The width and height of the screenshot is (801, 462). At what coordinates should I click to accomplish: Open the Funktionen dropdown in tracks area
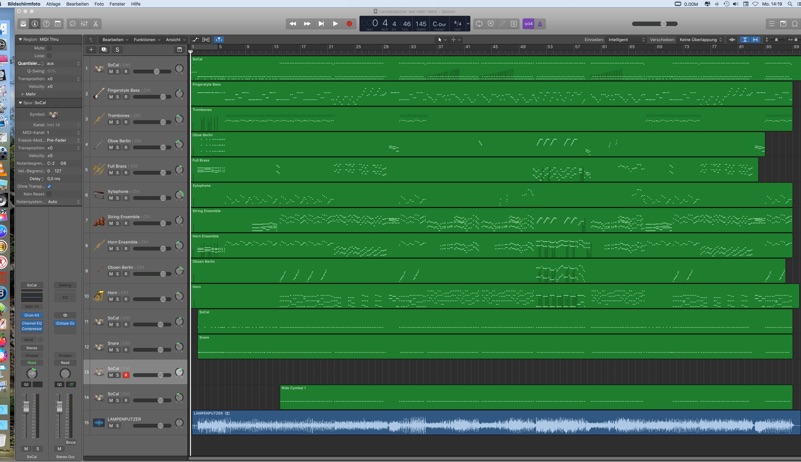(x=147, y=39)
